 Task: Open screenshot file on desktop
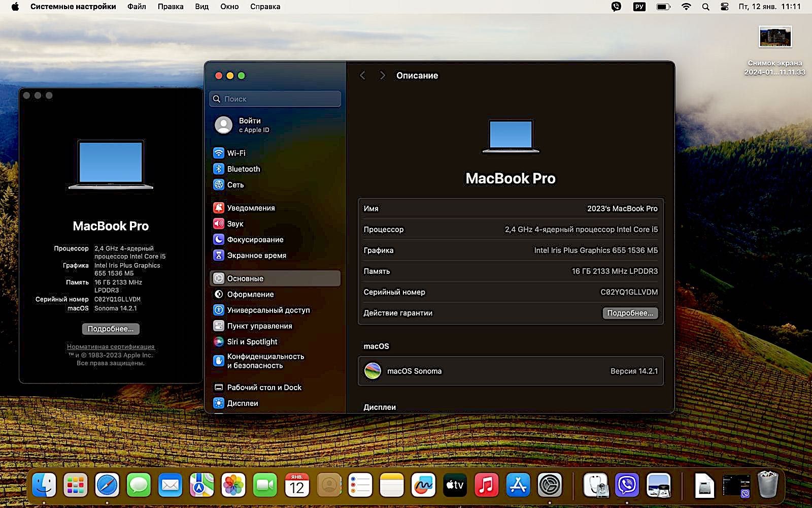pyautogui.click(x=775, y=51)
